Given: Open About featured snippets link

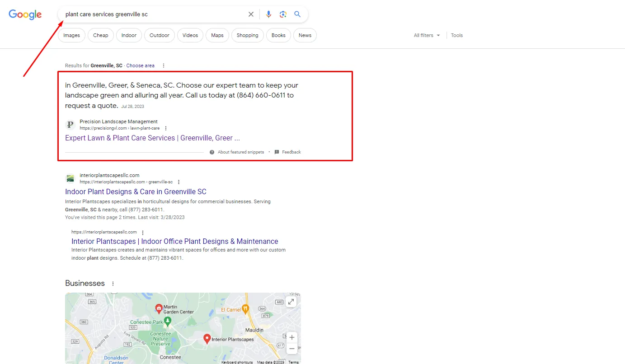Looking at the screenshot, I should tap(241, 152).
